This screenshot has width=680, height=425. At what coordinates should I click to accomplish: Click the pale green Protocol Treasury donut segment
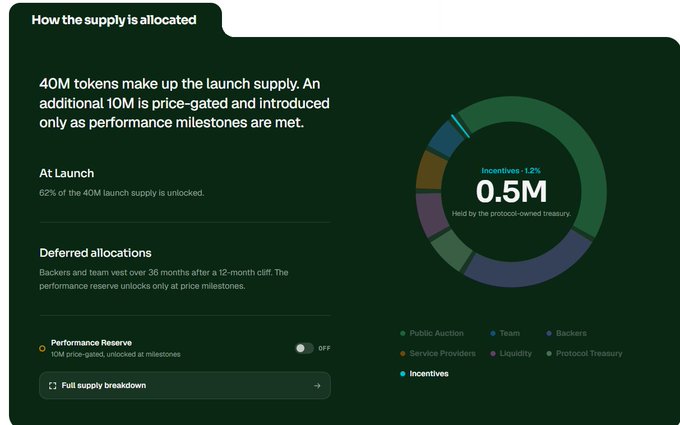click(x=450, y=249)
